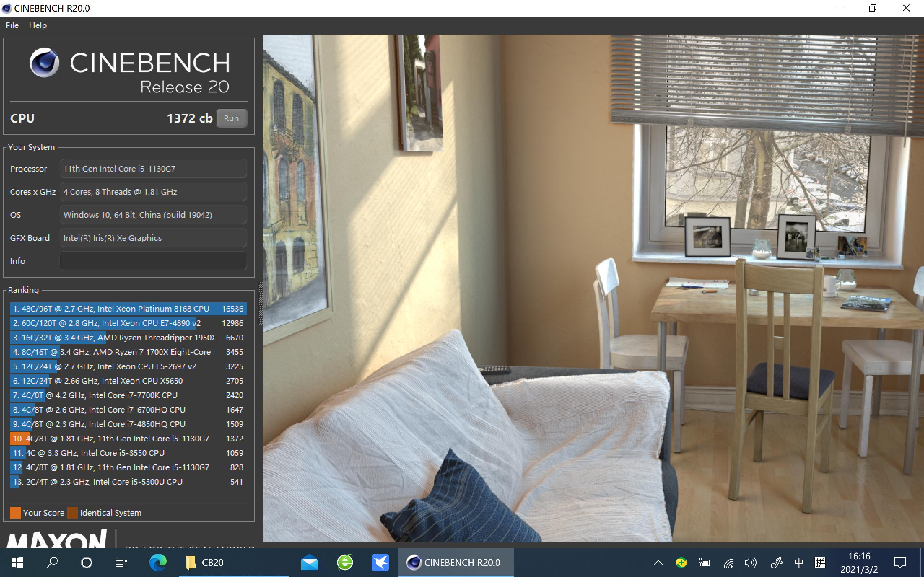Show hidden system tray icons
Screen dimensions: 924x577
658,563
